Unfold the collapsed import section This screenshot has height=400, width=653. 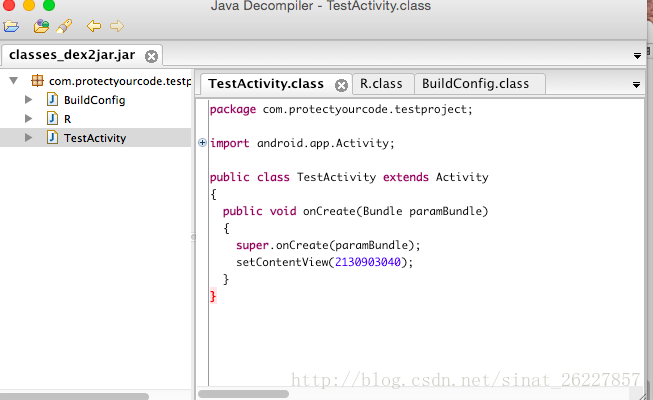click(203, 143)
